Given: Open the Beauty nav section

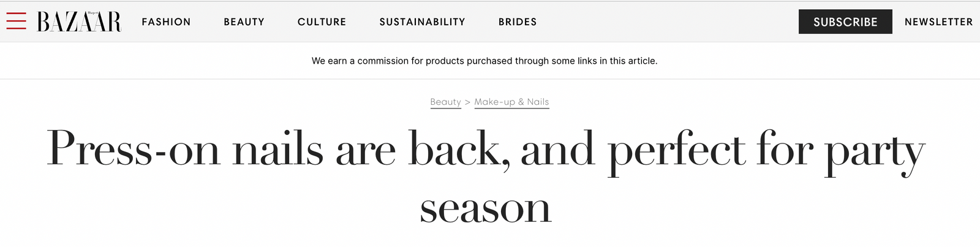Looking at the screenshot, I should [x=244, y=21].
